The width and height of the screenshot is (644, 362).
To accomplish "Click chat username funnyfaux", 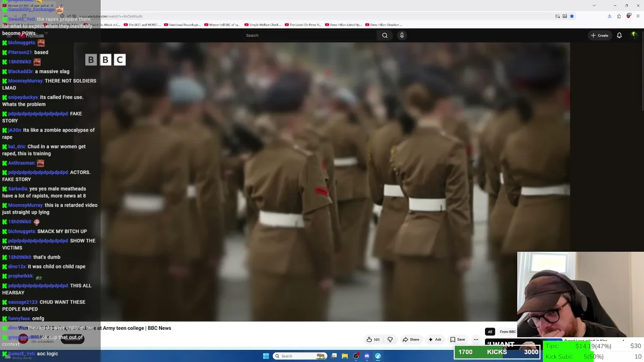I will pos(19,319).
